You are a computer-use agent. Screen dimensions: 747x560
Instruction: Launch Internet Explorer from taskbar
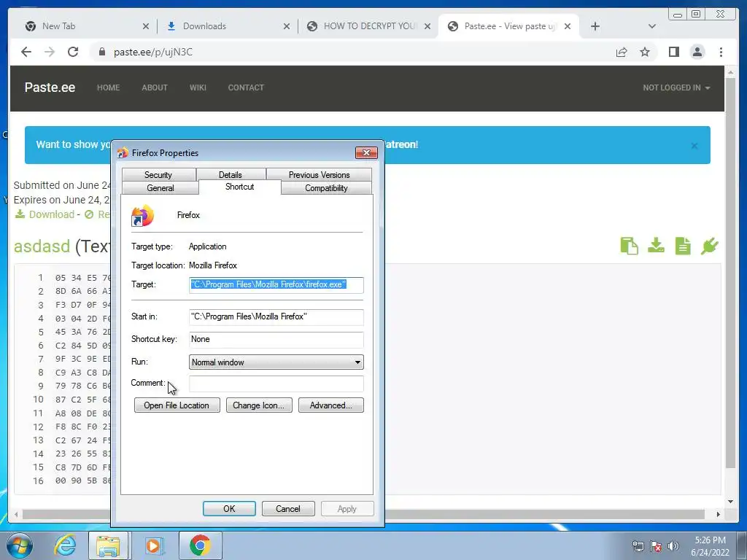coord(65,545)
